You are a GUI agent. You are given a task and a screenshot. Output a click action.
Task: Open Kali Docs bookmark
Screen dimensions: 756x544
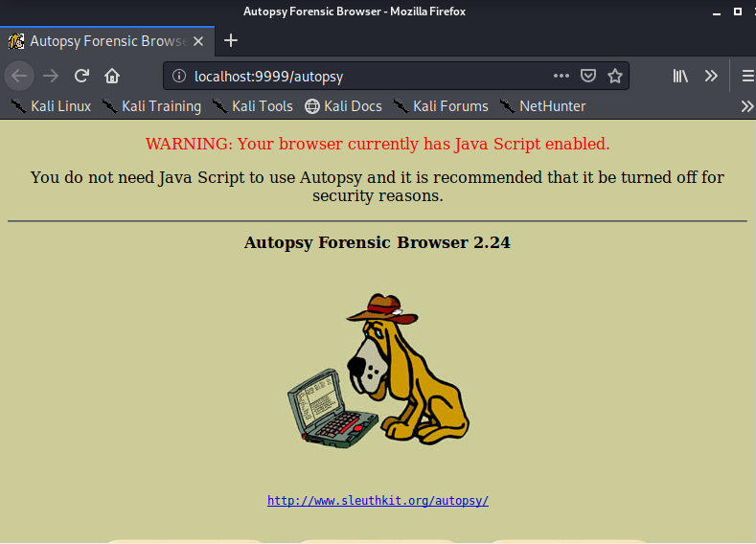click(343, 106)
